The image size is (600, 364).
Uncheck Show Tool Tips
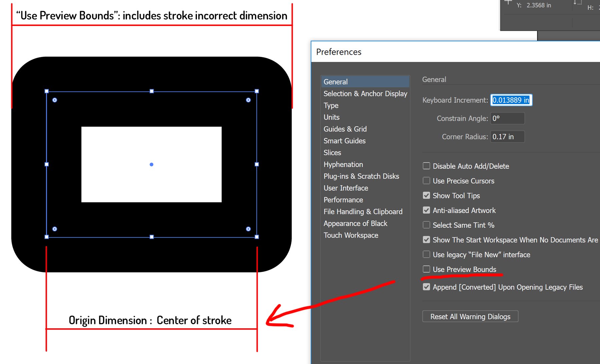[426, 195]
